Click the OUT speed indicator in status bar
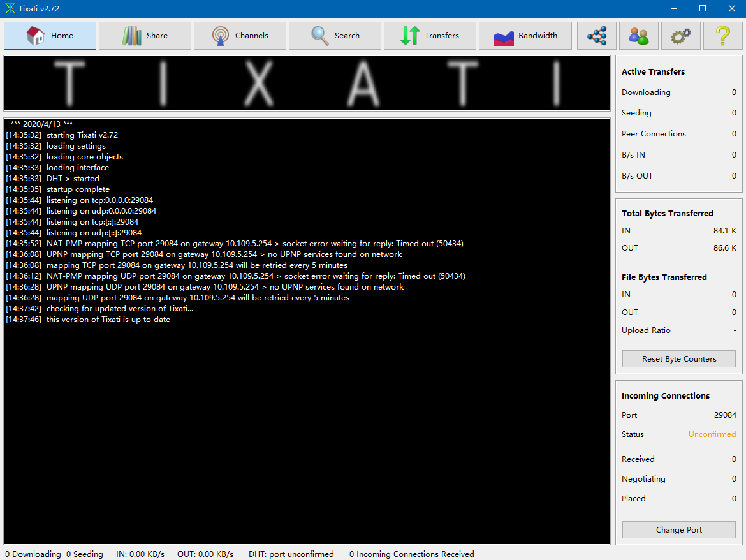This screenshot has height=560, width=746. coord(205,554)
